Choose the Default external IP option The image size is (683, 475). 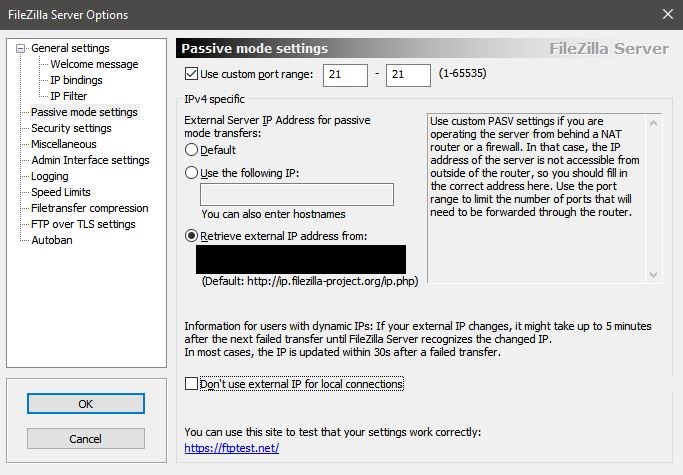point(191,150)
